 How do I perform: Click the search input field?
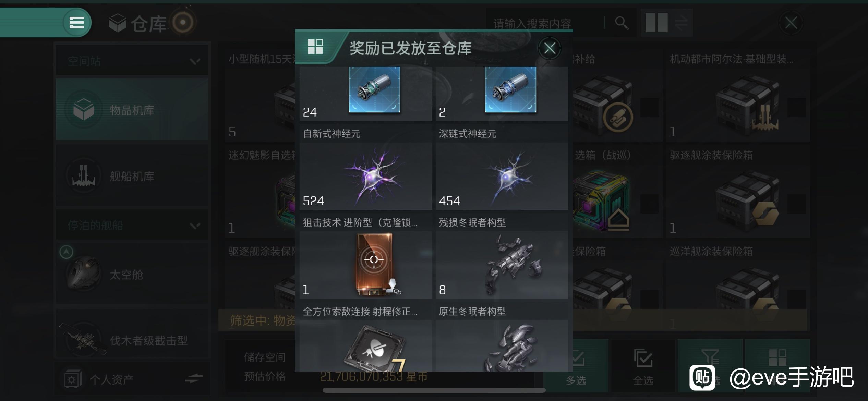pos(545,23)
